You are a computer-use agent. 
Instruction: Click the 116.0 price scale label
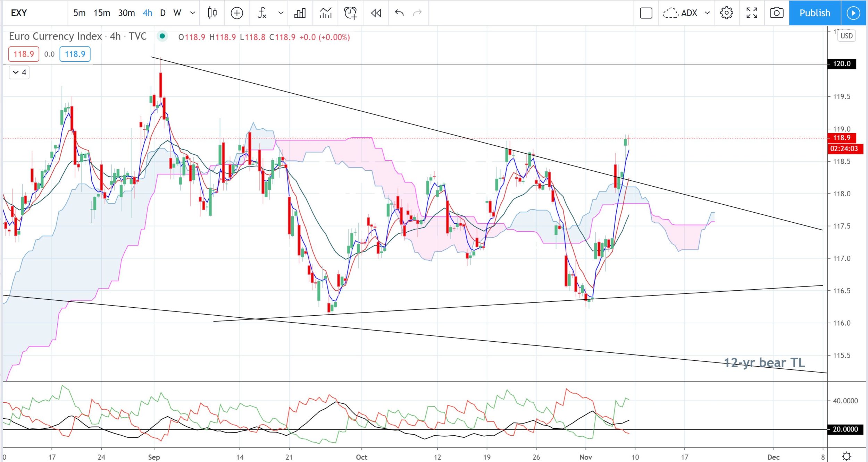pos(842,323)
